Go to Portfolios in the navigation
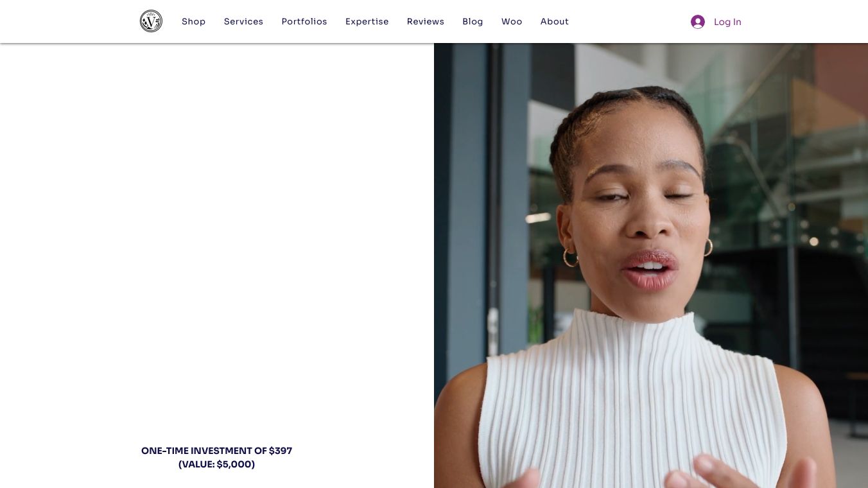 pyautogui.click(x=304, y=21)
